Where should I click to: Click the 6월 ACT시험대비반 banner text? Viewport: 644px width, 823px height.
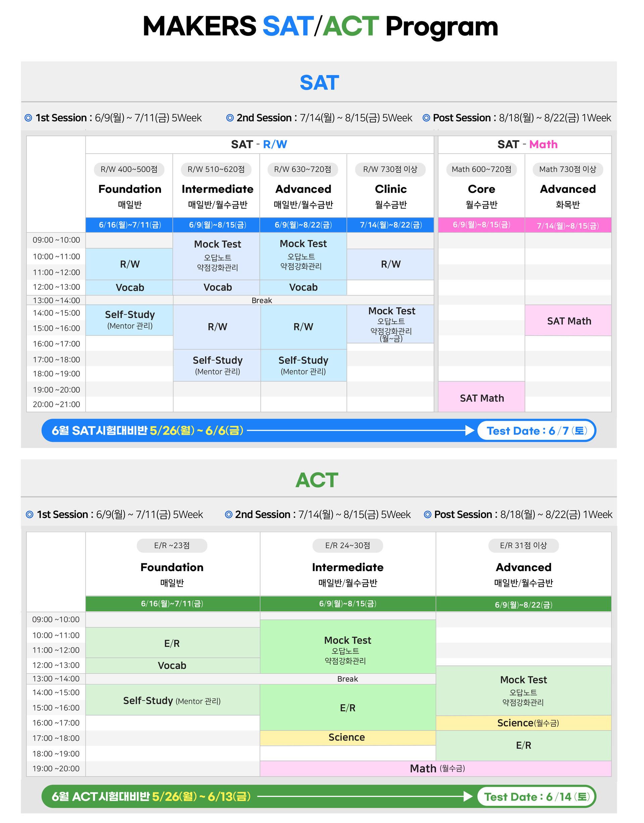(x=151, y=796)
